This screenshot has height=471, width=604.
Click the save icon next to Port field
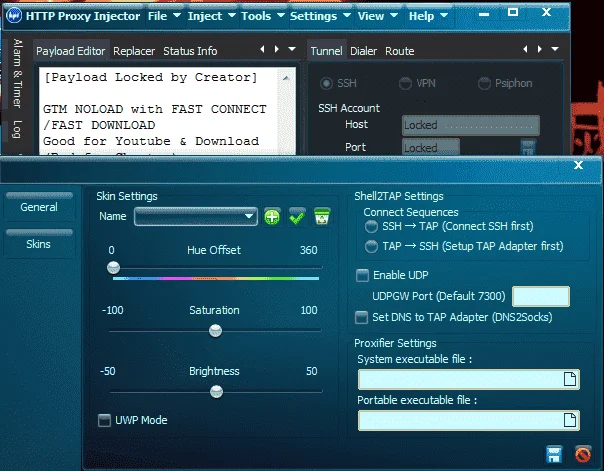point(528,147)
